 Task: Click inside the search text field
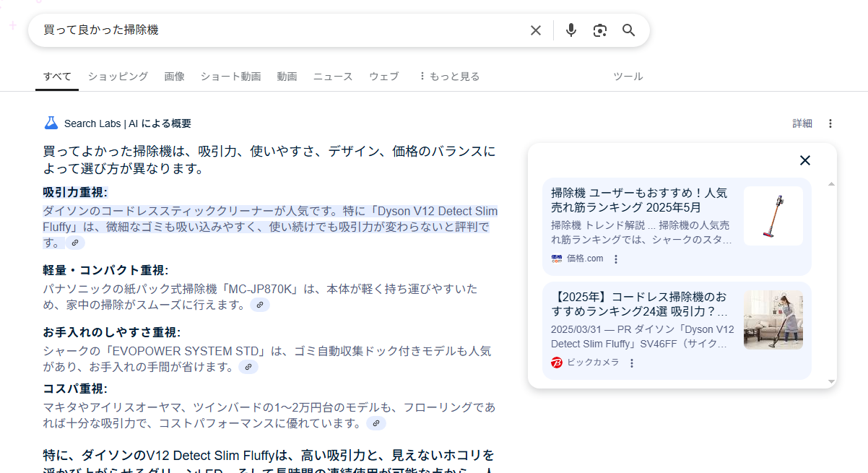(x=282, y=30)
